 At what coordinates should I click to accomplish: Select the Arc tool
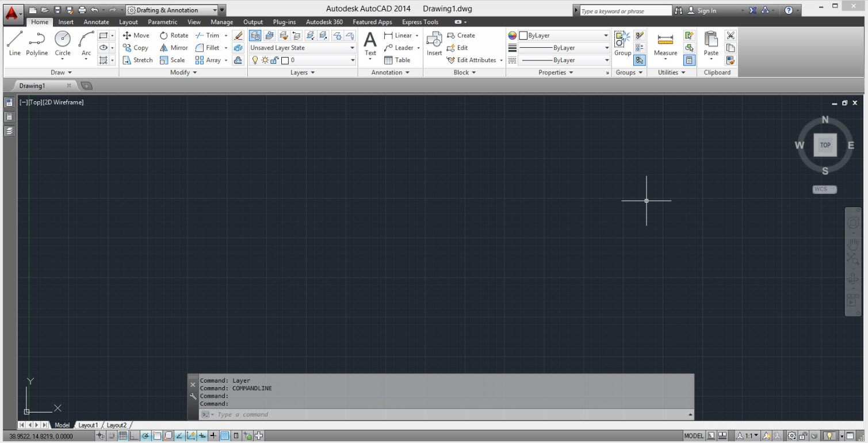[x=86, y=44]
